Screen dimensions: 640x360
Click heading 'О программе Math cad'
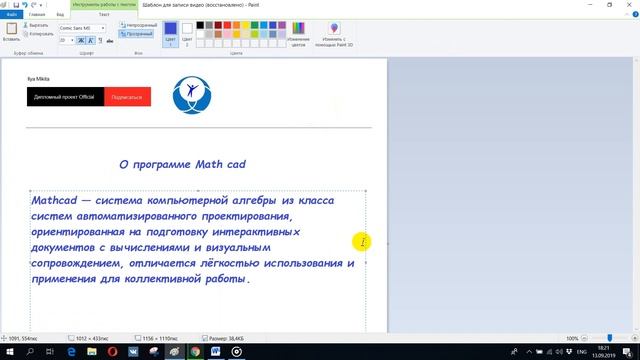coord(182,164)
